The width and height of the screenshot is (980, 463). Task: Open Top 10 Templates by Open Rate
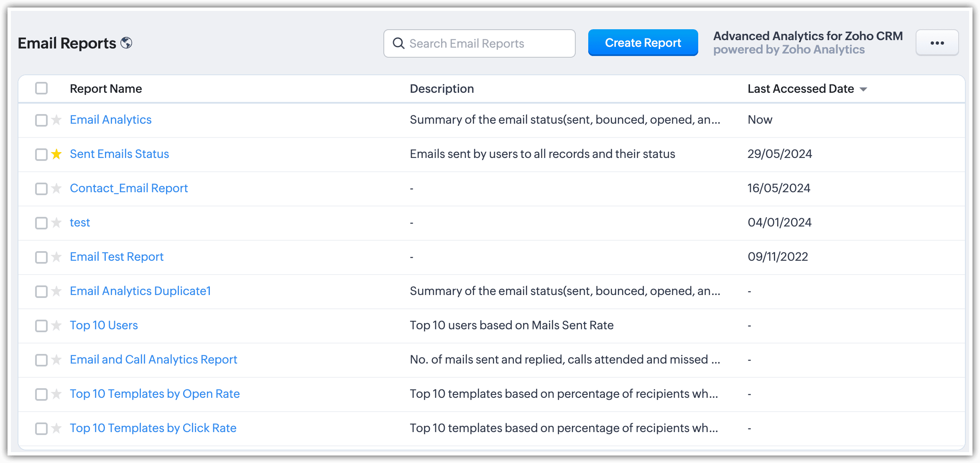click(x=155, y=394)
